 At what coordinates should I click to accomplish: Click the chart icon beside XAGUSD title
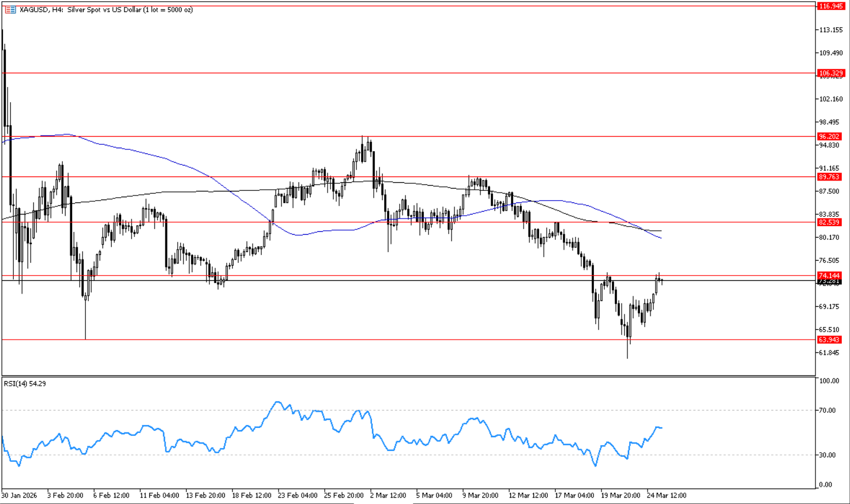coord(10,10)
